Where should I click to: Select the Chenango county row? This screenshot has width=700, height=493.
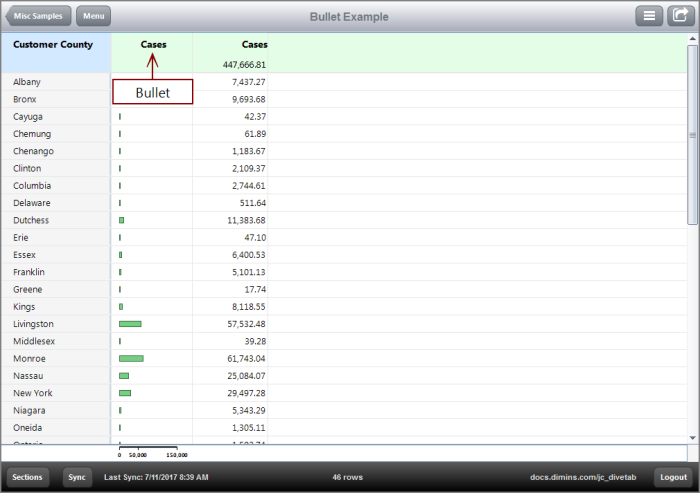tap(344, 151)
